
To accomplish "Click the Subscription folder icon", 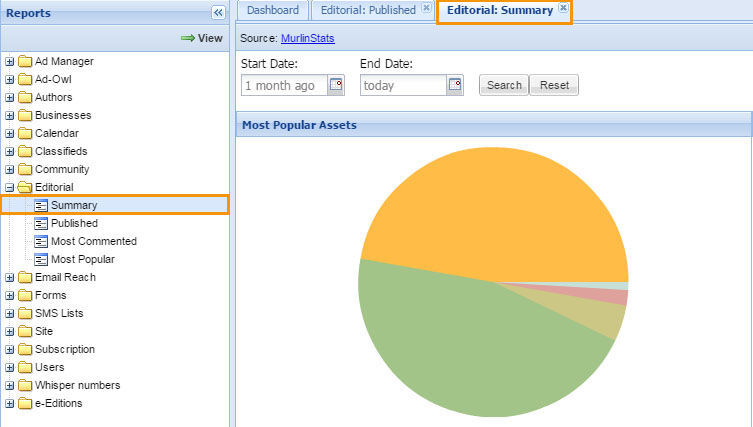I will point(25,350).
